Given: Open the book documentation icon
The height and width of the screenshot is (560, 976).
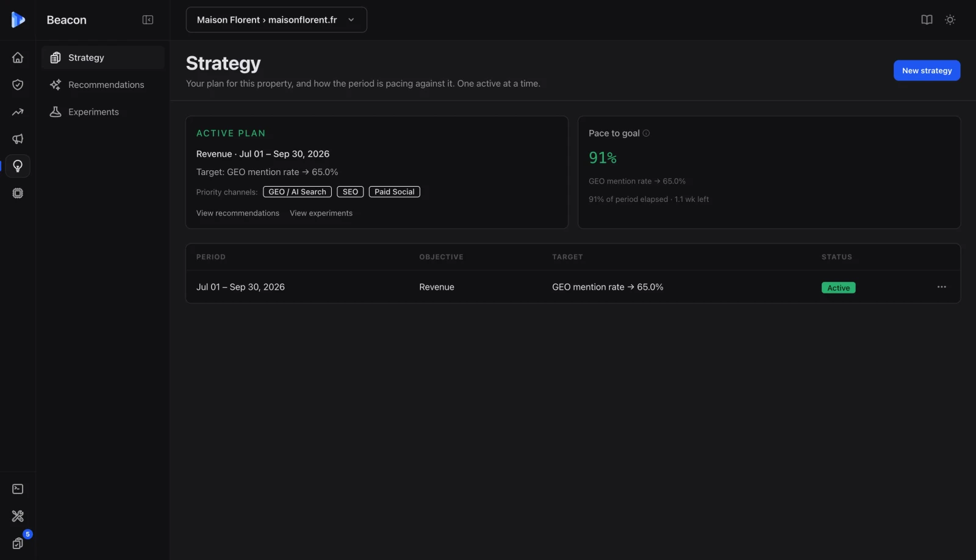Looking at the screenshot, I should click(927, 20).
